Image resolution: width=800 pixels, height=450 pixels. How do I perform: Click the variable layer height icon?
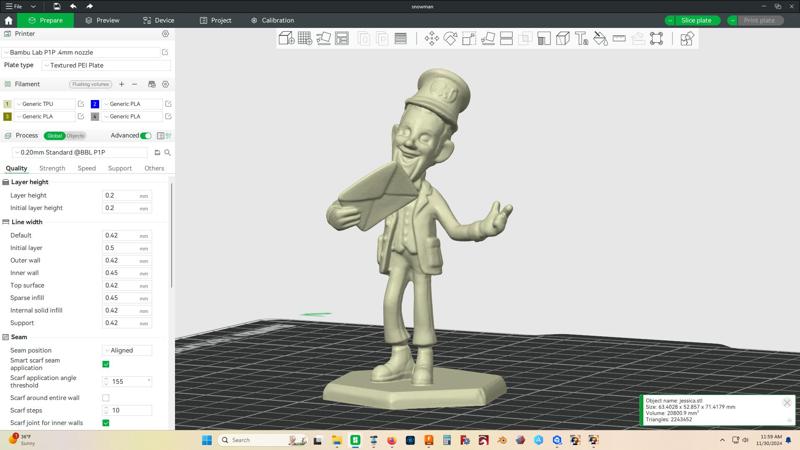coord(401,38)
